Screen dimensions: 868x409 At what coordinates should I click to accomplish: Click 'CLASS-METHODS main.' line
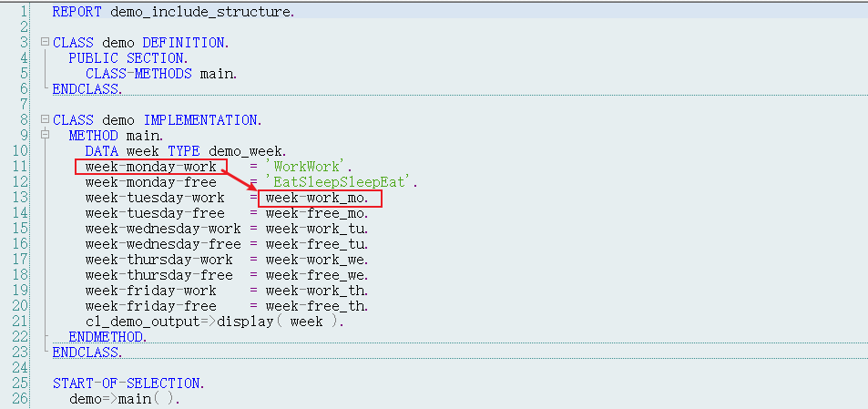[161, 74]
